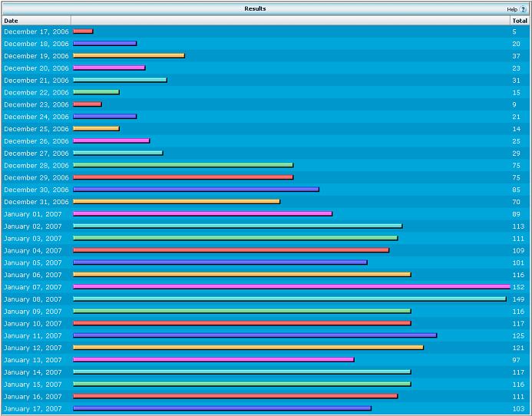Click the total value 113
The width and height of the screenshot is (532, 416).
click(518, 226)
